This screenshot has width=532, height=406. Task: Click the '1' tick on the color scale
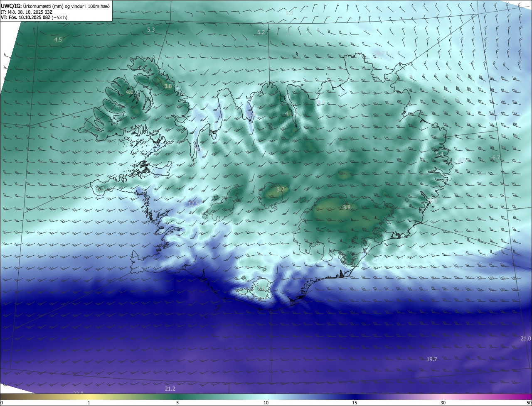pyautogui.click(x=89, y=403)
